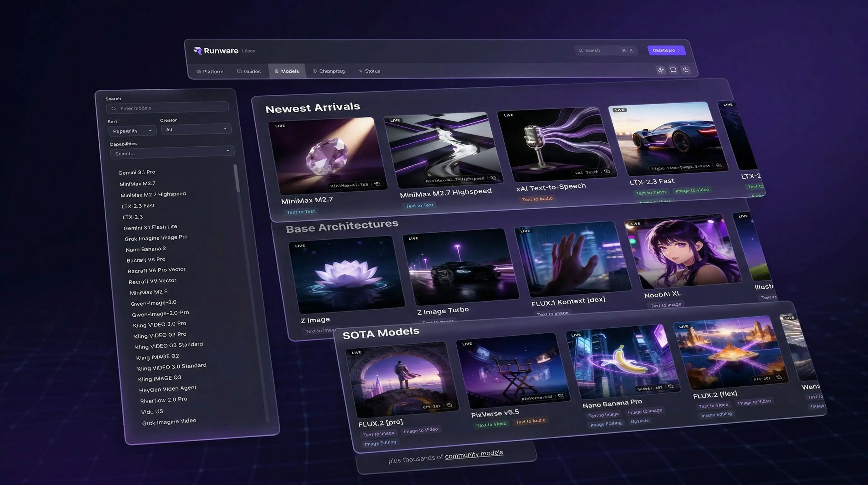
Task: Open the Popularity sort dropdown
Action: (132, 130)
